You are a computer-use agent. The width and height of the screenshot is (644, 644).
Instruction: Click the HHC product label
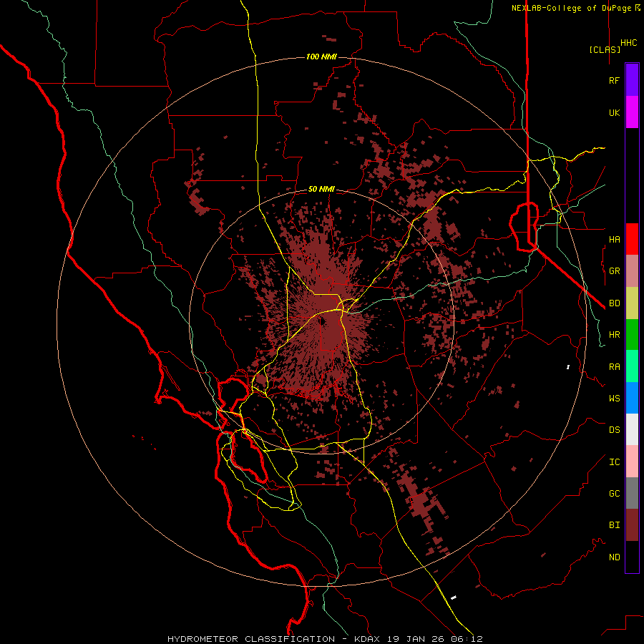(x=628, y=43)
